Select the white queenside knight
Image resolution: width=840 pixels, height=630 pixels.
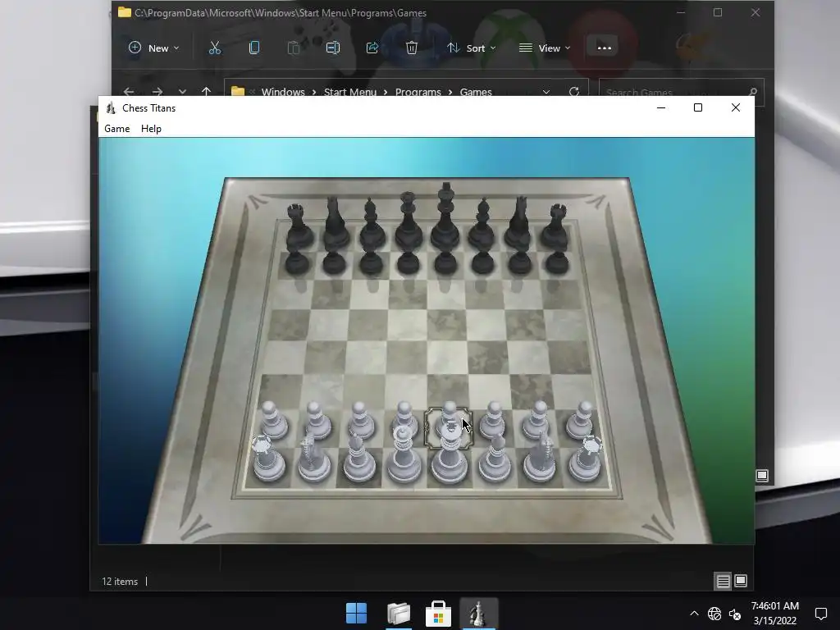[x=313, y=459]
